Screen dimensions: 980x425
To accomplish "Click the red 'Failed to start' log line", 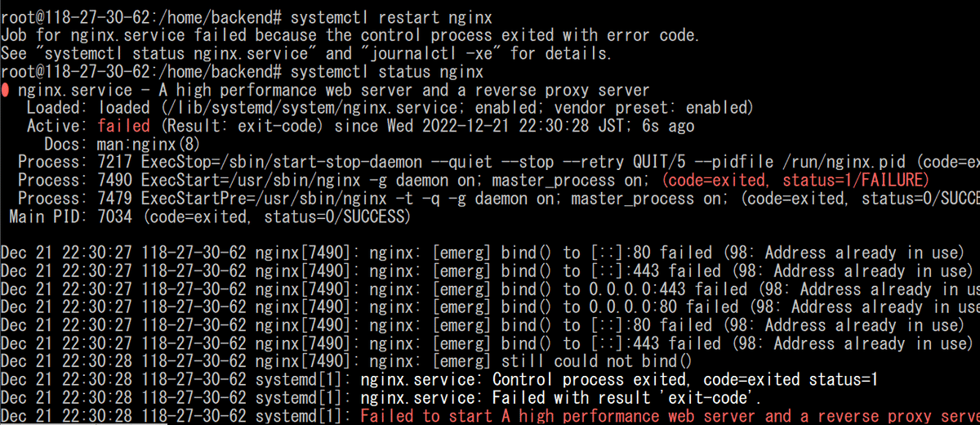I will point(490,414).
